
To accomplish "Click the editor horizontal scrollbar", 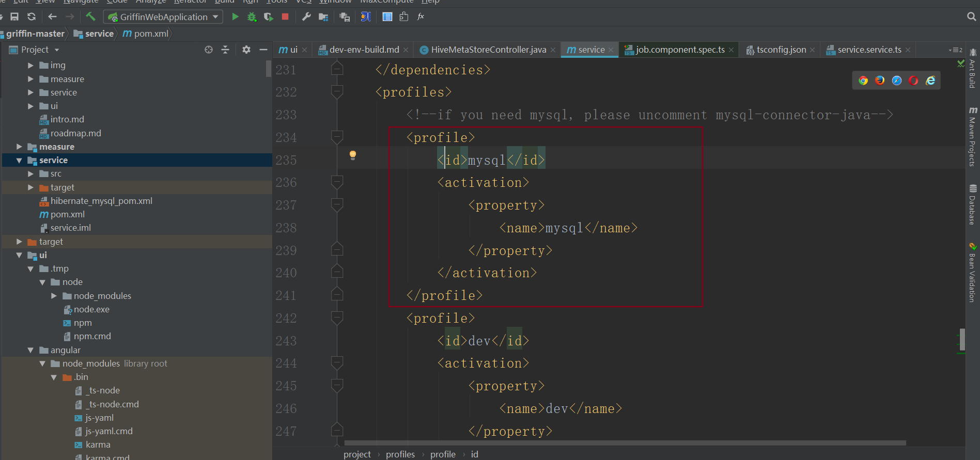I will (625, 443).
